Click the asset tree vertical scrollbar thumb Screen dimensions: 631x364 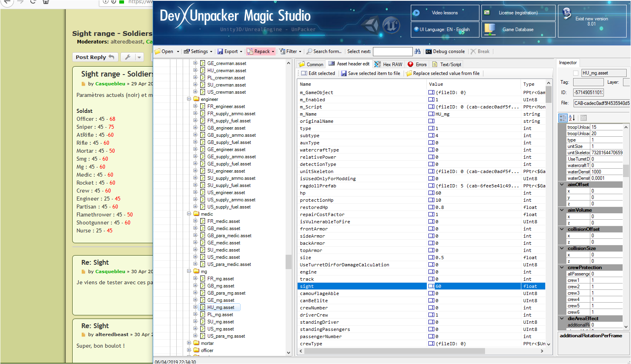288,262
